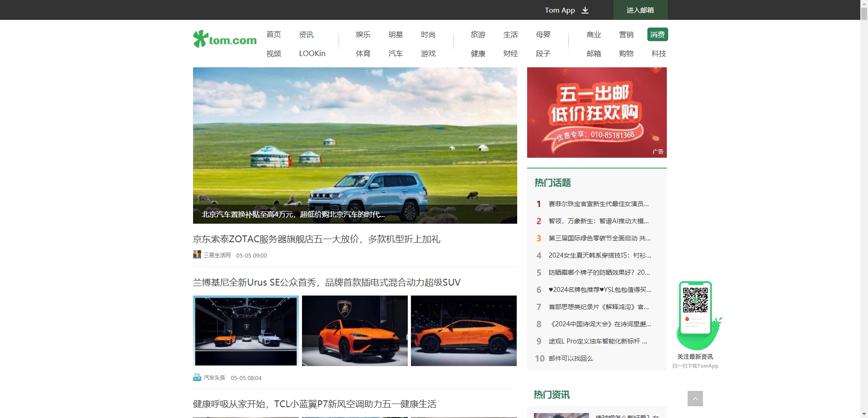This screenshot has width=868, height=418.
Task: Click the 热门资讯 heading
Action: tap(552, 395)
